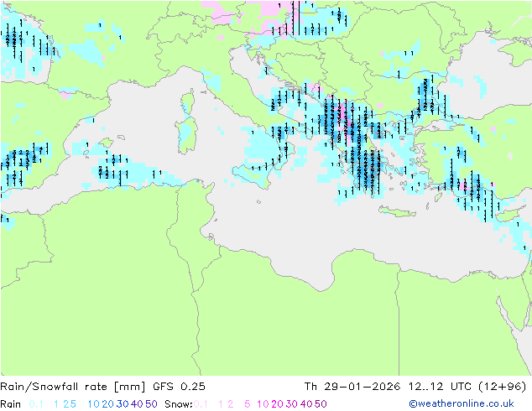Click the Snow legend value 20
This screenshot has height=411, width=532.
click(x=277, y=404)
